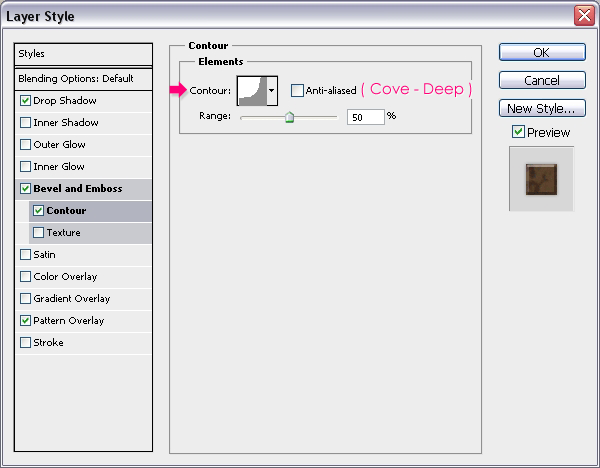
Task: Disable the Drop Shadow effect checkbox
Action: [x=25, y=101]
